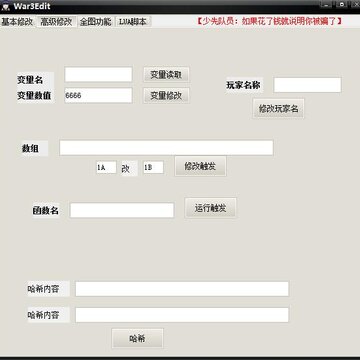
Task: Minimize the War3Edit window
Action: tap(326, 4)
